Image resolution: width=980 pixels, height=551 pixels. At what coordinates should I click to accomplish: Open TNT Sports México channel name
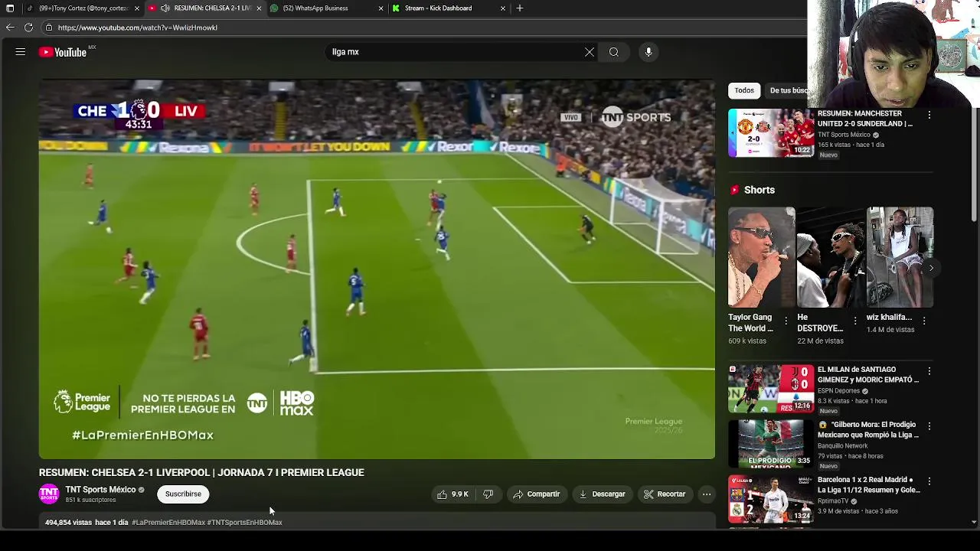(x=100, y=490)
